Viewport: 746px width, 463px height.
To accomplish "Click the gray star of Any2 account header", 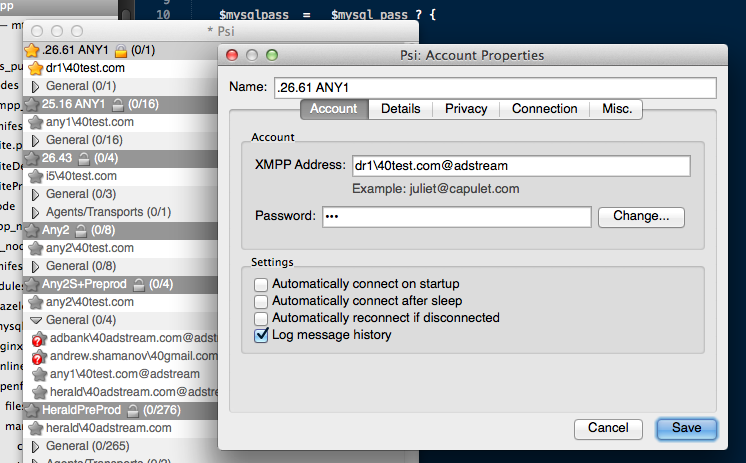I will point(32,230).
